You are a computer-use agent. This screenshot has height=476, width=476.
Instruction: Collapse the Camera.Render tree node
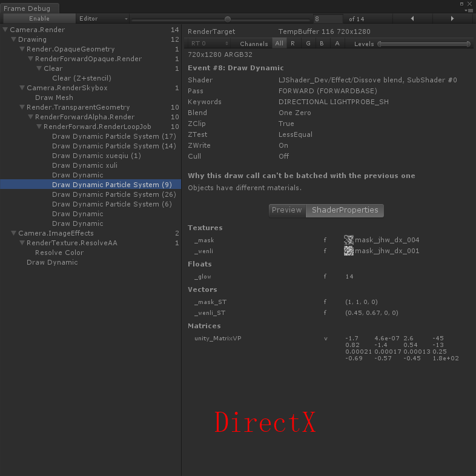click(x=5, y=30)
